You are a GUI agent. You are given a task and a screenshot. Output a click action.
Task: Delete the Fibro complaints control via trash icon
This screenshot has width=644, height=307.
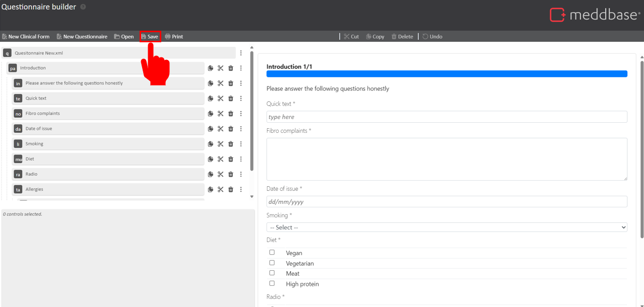click(231, 114)
